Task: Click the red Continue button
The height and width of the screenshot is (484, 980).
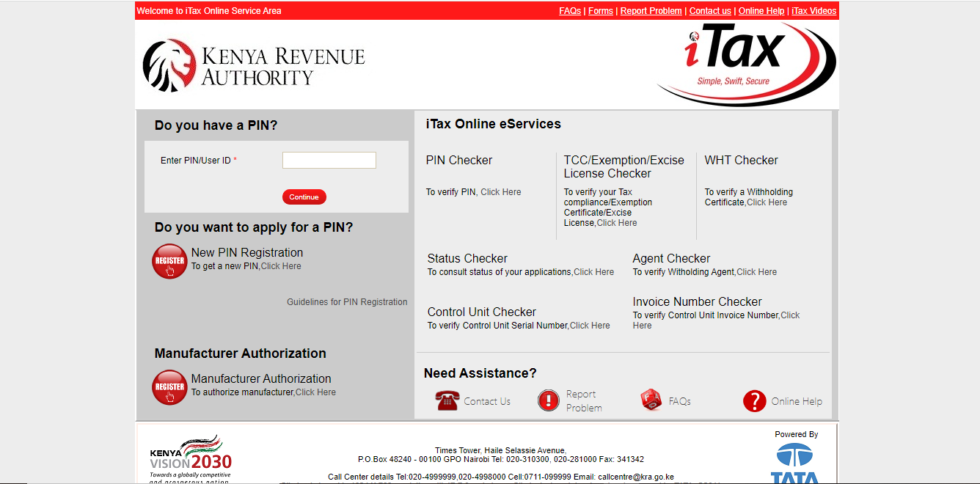Action: [304, 197]
